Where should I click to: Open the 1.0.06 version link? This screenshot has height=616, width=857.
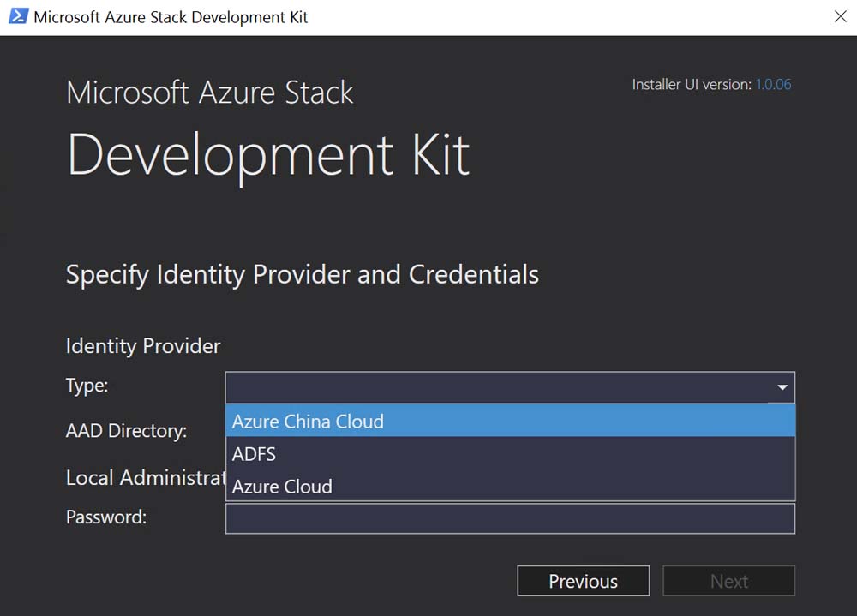[x=773, y=84]
